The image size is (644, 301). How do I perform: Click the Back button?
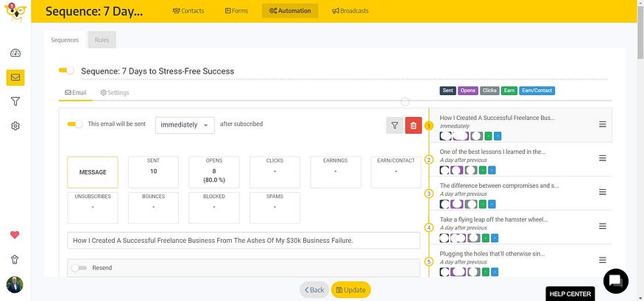click(314, 290)
